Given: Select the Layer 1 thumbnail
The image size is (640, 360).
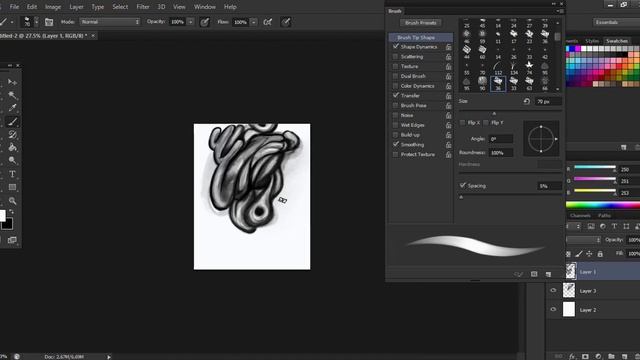Looking at the screenshot, I should 570,271.
